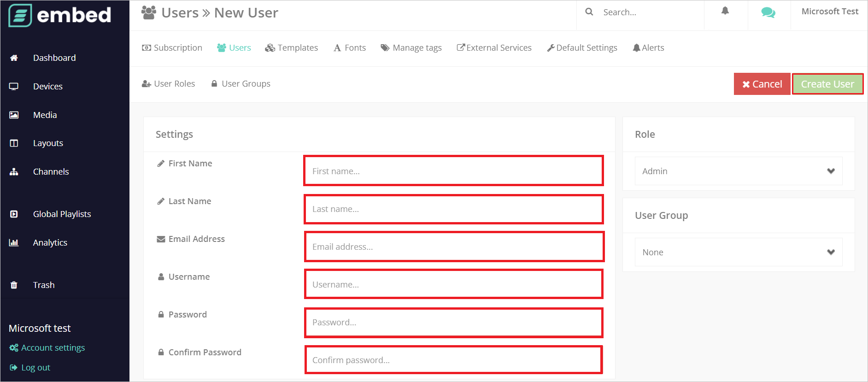Click the Global Playlists play icon
The height and width of the screenshot is (382, 868).
coord(14,214)
